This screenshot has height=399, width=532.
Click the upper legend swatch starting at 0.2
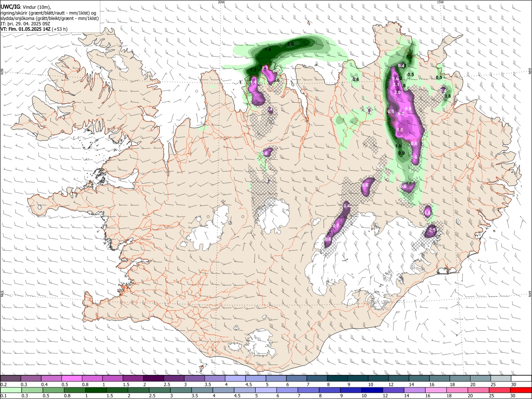point(10,378)
